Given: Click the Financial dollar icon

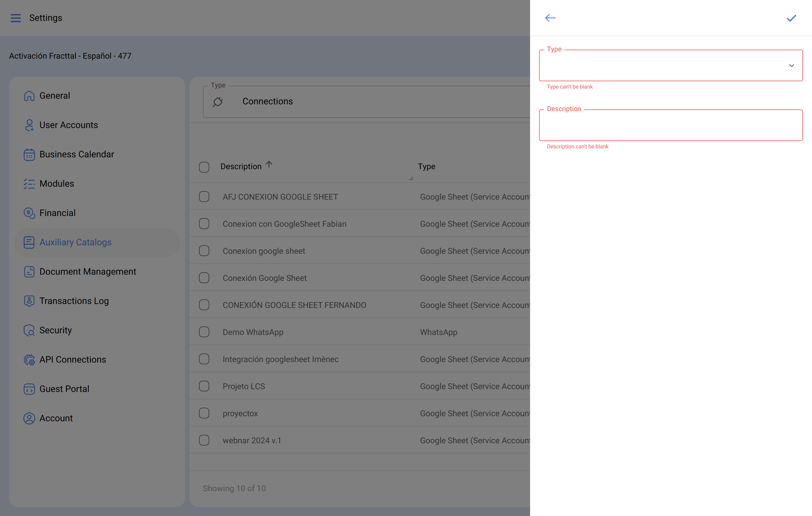Looking at the screenshot, I should [29, 213].
